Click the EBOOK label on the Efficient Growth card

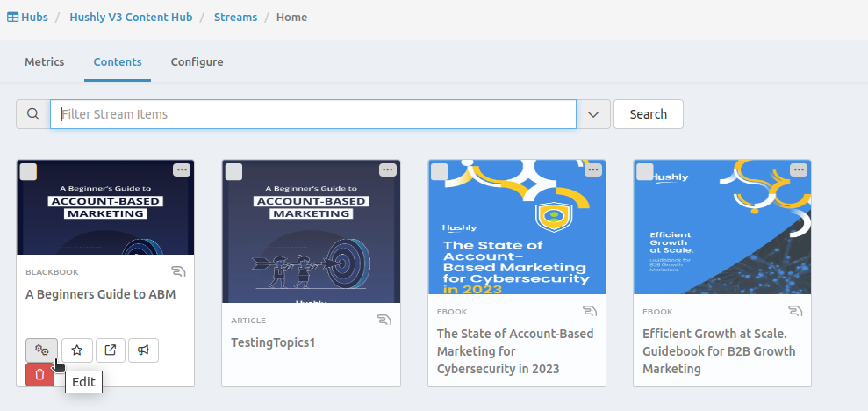click(657, 311)
